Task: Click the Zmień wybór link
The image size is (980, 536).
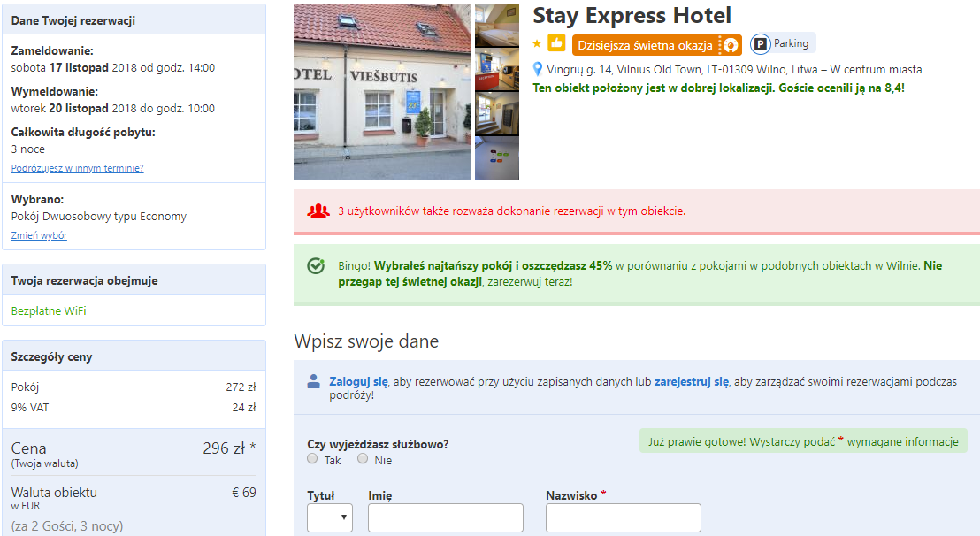Action: pos(40,235)
